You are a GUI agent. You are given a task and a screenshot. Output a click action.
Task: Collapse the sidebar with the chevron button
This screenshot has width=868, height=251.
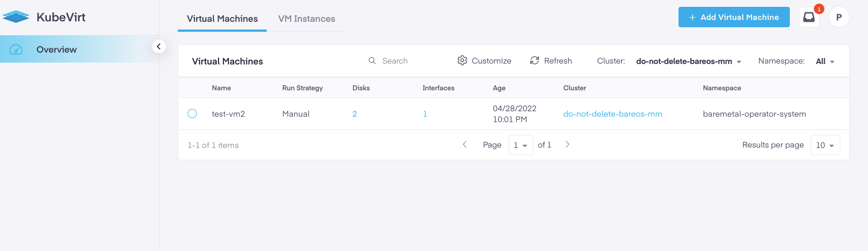tap(159, 46)
